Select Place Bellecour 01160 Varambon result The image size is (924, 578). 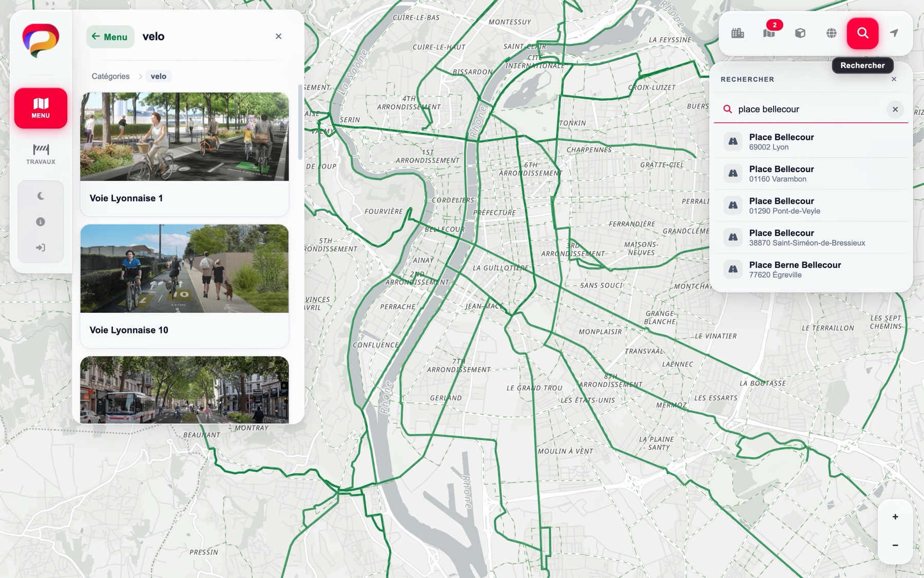pyautogui.click(x=811, y=174)
